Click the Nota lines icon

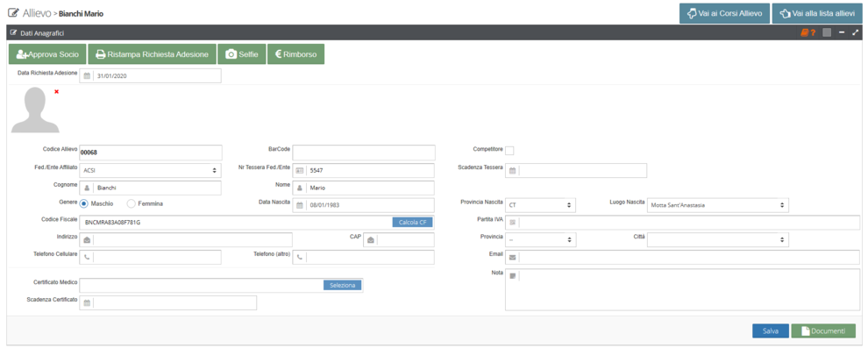513,275
